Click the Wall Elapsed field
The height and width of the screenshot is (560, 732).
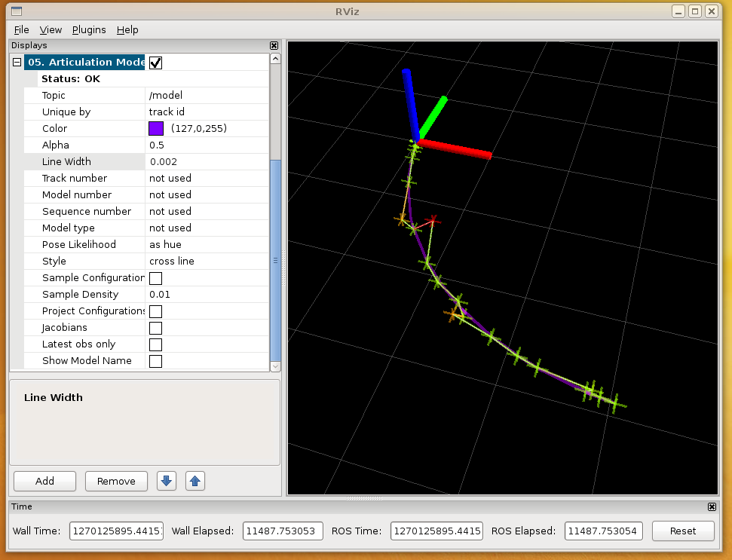click(x=283, y=531)
